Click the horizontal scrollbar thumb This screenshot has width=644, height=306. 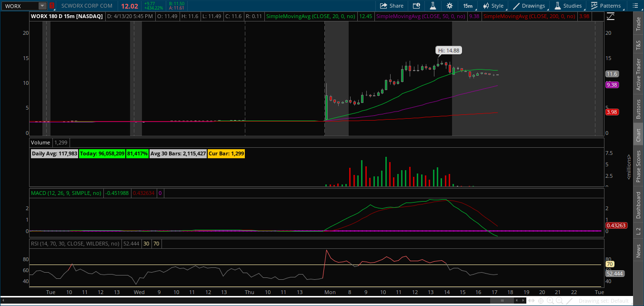(503, 300)
